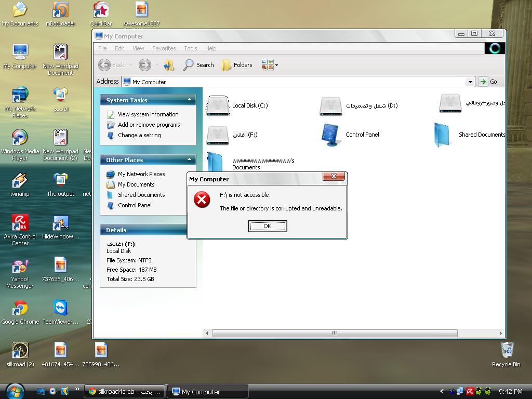Image resolution: width=532 pixels, height=399 pixels.
Task: Select Awesome1337 desktop icon
Action: [141, 14]
